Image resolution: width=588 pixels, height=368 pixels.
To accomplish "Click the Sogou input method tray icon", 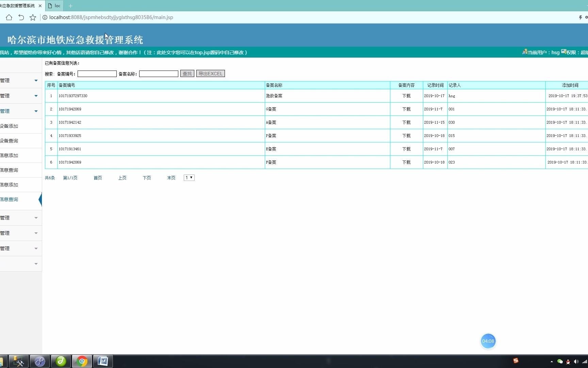I will (516, 361).
